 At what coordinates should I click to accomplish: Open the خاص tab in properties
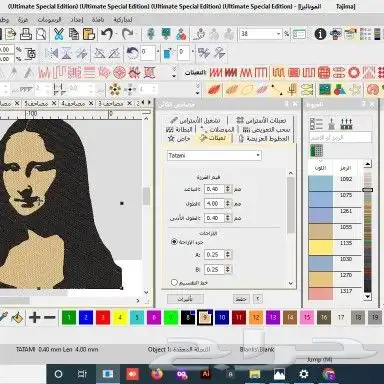click(179, 138)
